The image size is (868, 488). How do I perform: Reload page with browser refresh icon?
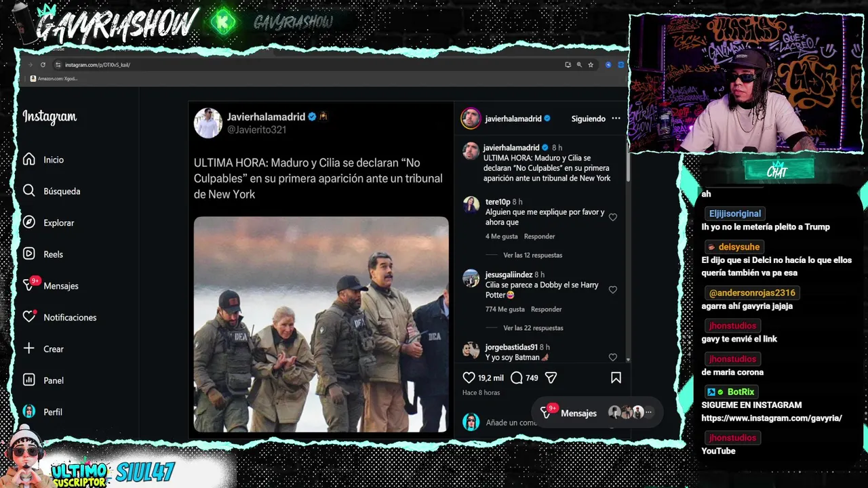43,65
